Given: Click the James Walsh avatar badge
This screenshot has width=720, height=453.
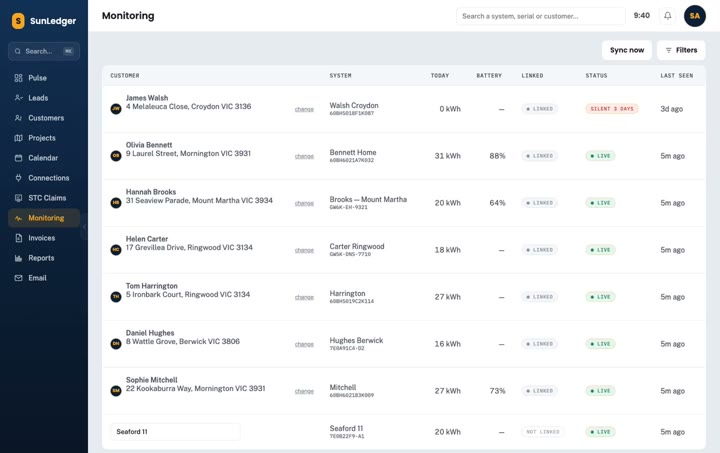Looking at the screenshot, I should point(116,109).
